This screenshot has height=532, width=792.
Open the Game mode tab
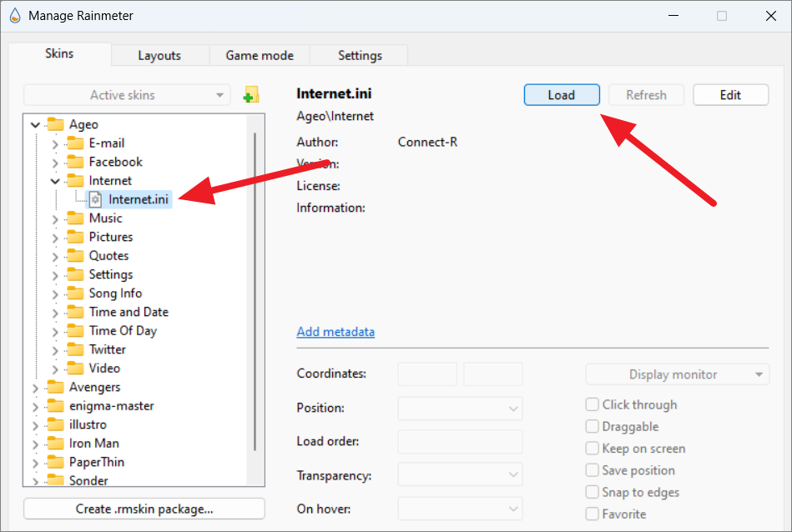(260, 56)
